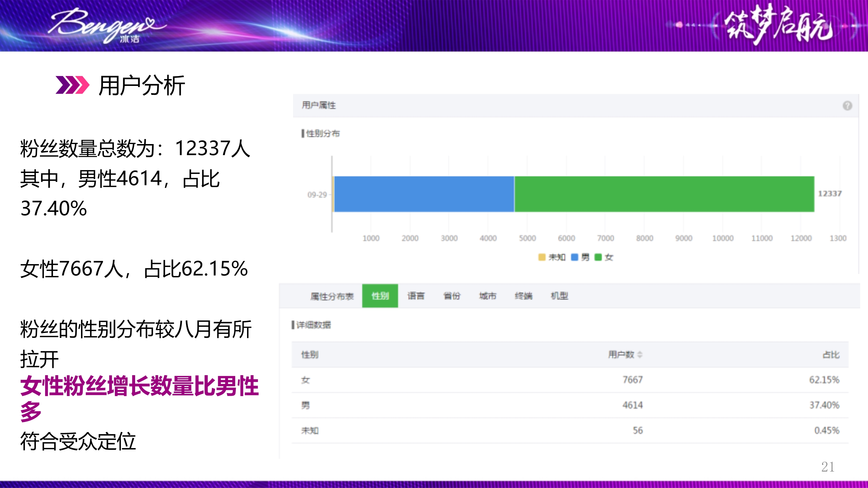868x488 pixels.
Task: Click the 62.15% percentage cell
Action: [824, 380]
